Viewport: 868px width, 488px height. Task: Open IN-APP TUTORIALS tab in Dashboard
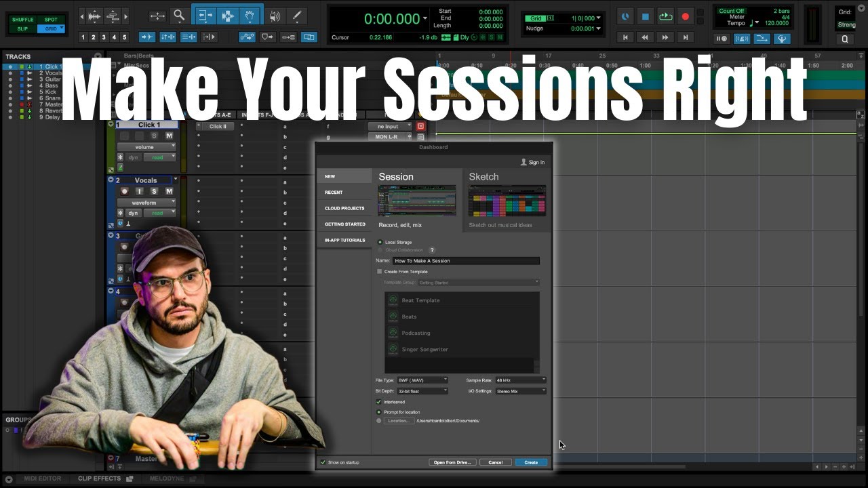344,240
